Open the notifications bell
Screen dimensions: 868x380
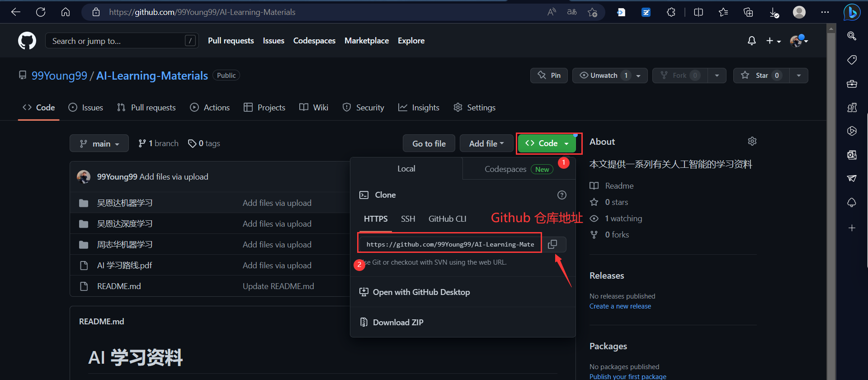(x=751, y=41)
